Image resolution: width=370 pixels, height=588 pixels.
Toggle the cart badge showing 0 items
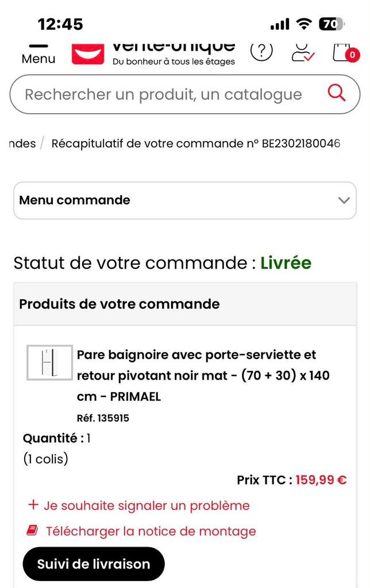[x=352, y=55]
